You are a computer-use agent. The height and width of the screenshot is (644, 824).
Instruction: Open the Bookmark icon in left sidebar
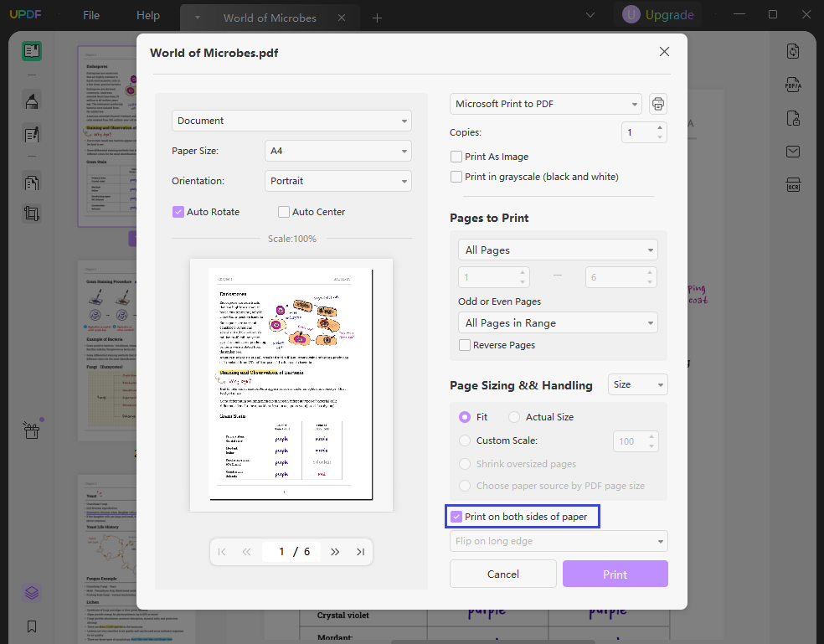tap(32, 626)
